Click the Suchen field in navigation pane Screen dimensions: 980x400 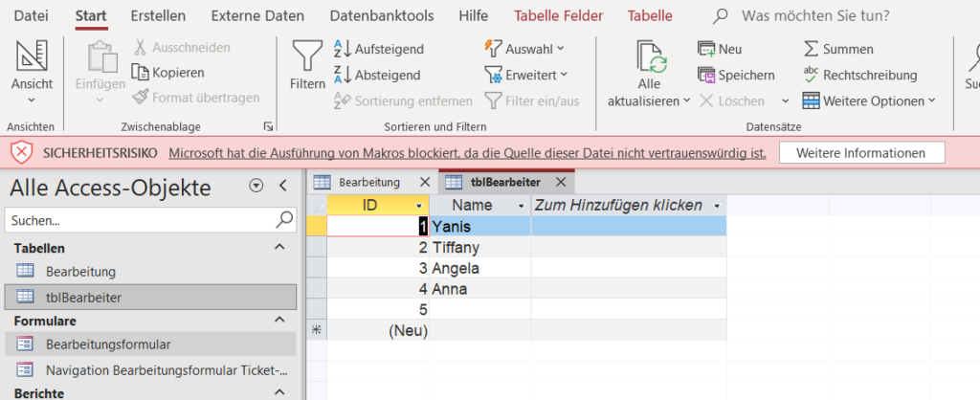point(140,220)
